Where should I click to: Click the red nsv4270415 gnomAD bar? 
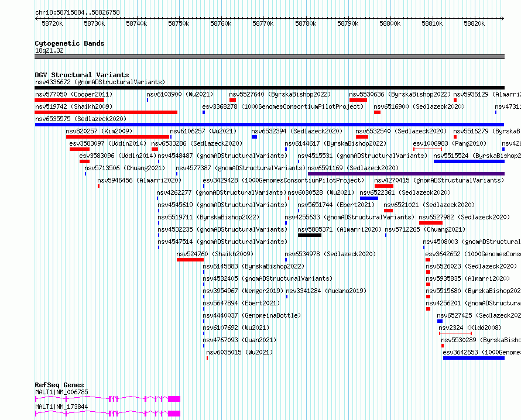tap(384, 186)
